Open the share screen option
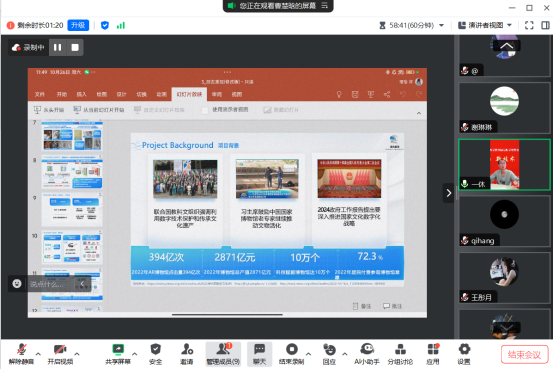The height and width of the screenshot is (369, 553). [x=118, y=354]
